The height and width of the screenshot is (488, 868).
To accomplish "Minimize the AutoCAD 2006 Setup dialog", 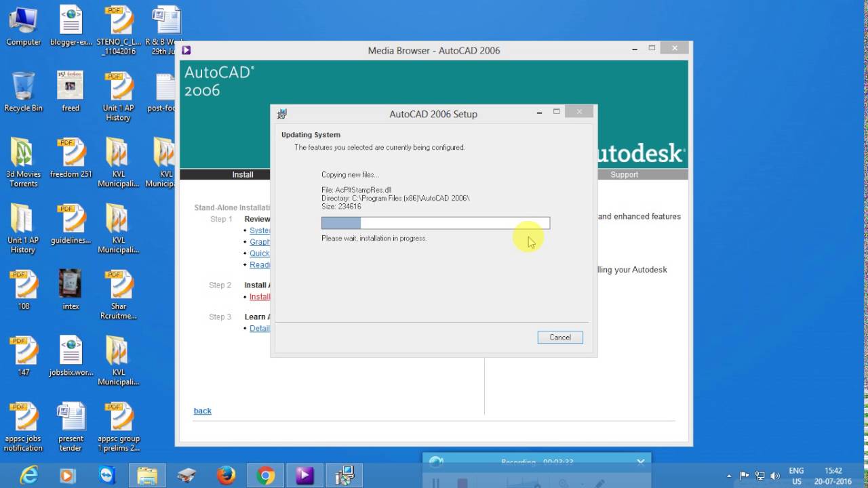I will click(540, 113).
